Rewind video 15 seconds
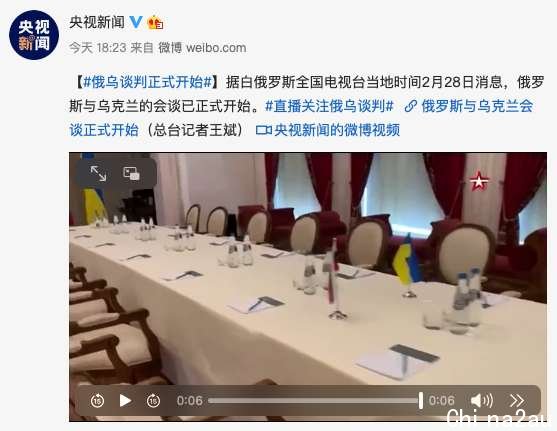The width and height of the screenshot is (557, 431). coord(97,400)
